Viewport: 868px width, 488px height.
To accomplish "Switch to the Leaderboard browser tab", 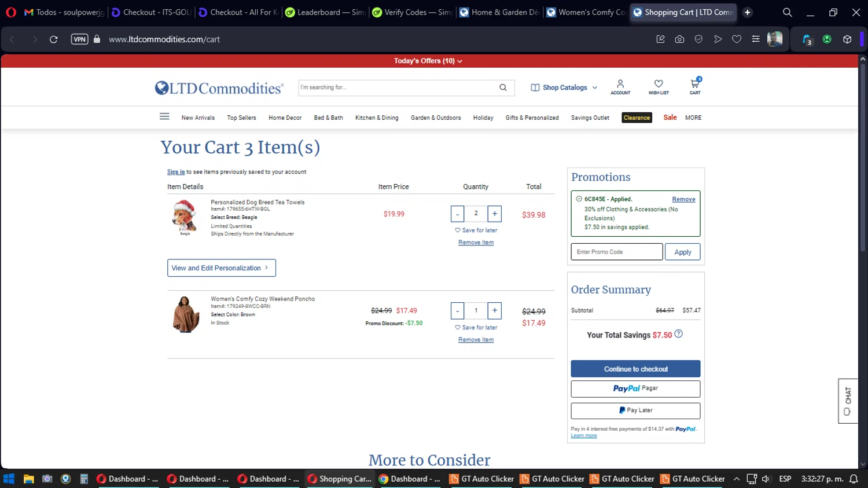I will (325, 12).
